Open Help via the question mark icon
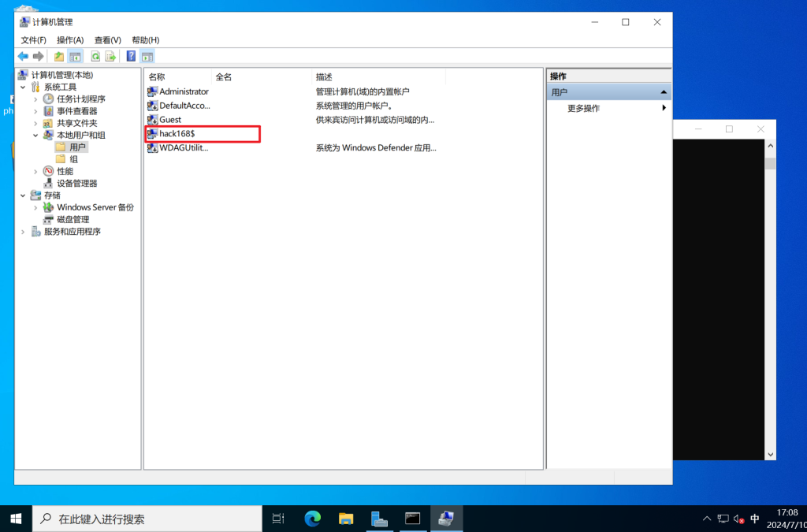Screen dimensions: 807x532 (131, 56)
